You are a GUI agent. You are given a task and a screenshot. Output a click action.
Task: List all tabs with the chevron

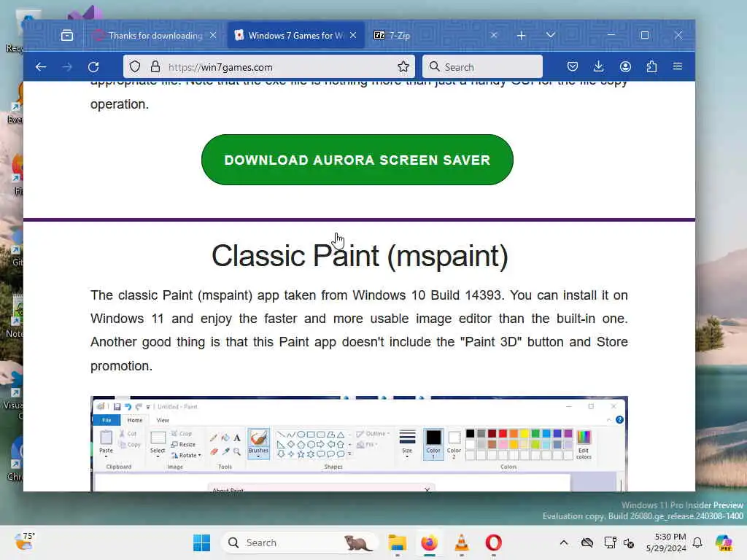550,35
